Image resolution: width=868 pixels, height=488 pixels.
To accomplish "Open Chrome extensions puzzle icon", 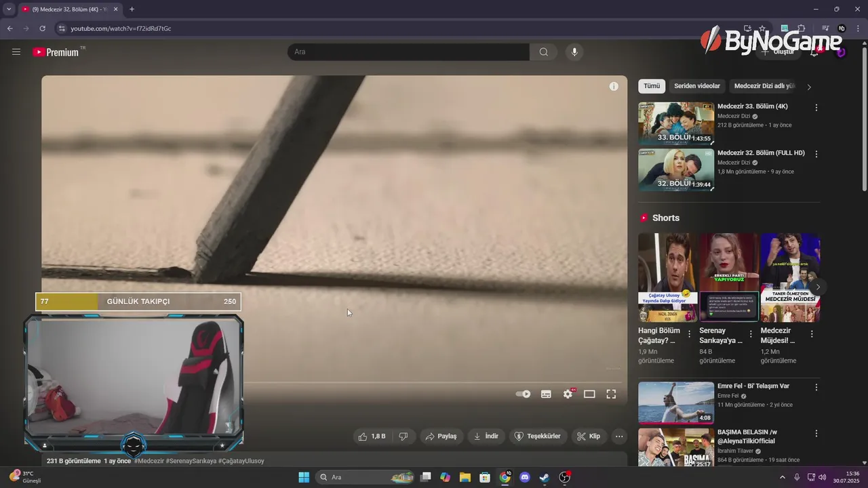I will click(x=801, y=28).
